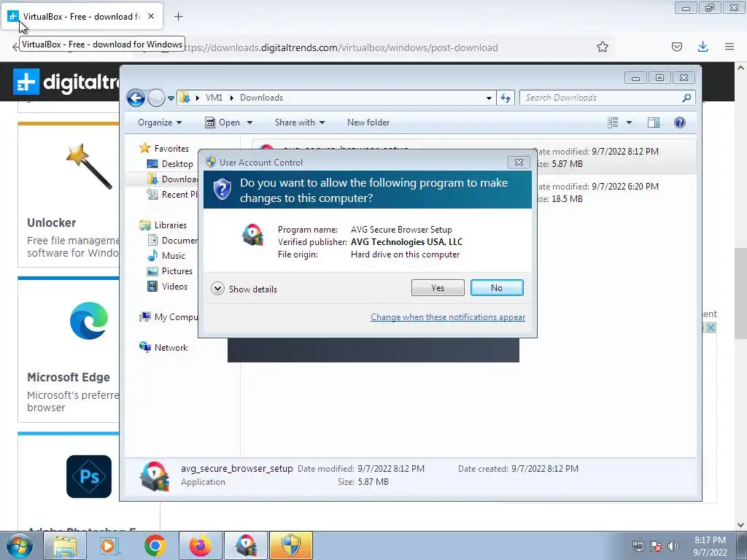Screen dimensions: 747x560
Task: Click the browser page vertical scrollbar
Action: coord(740,293)
